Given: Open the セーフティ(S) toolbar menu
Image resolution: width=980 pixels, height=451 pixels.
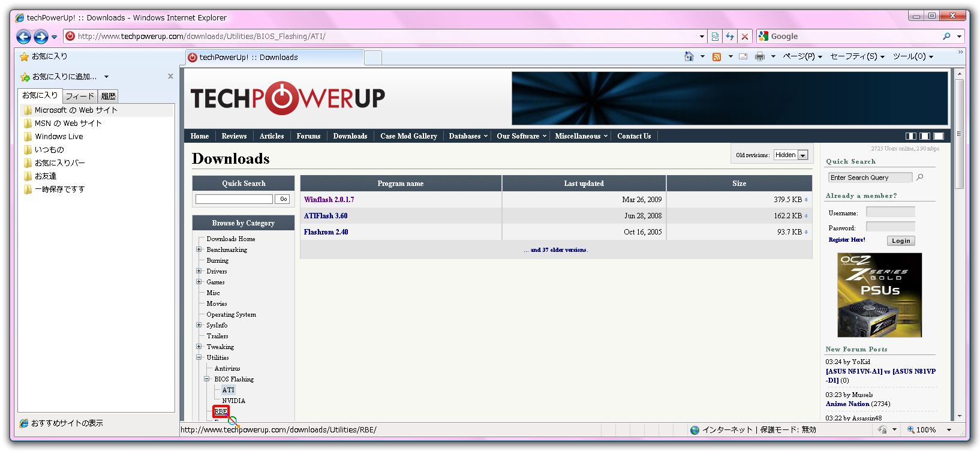Looking at the screenshot, I should 857,56.
